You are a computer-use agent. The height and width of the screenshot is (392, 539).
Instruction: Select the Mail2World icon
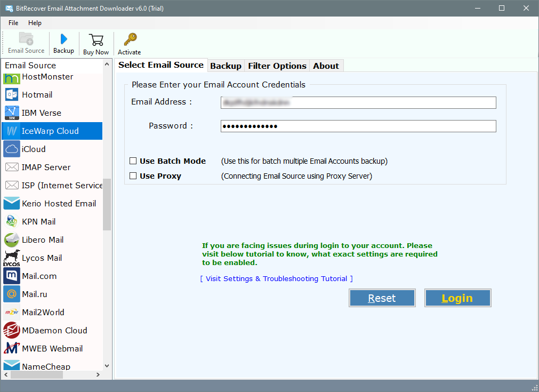pos(12,312)
